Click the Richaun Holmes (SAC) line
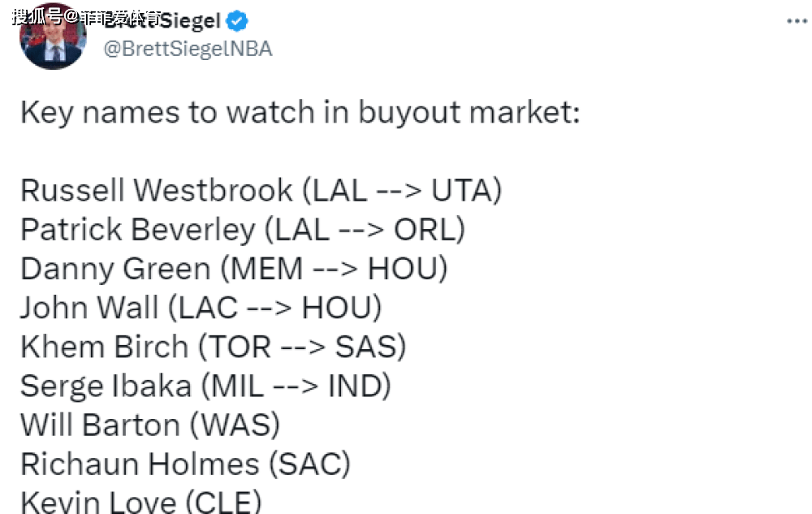 click(x=185, y=464)
